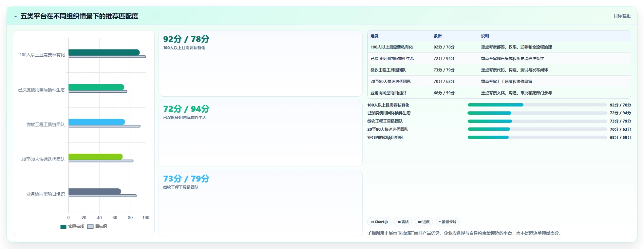The height and width of the screenshot is (249, 644).
Task: Click the 73分 / 79分 data card heading
Action: [186, 179]
